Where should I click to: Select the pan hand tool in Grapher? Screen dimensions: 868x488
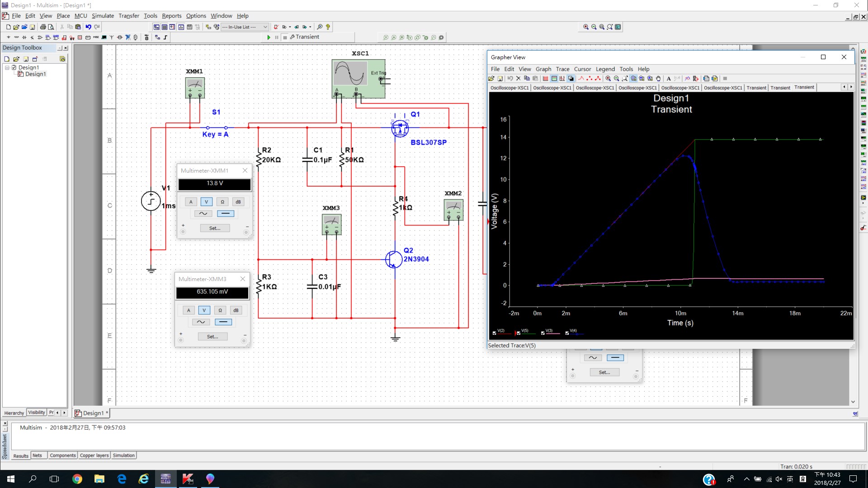(658, 79)
